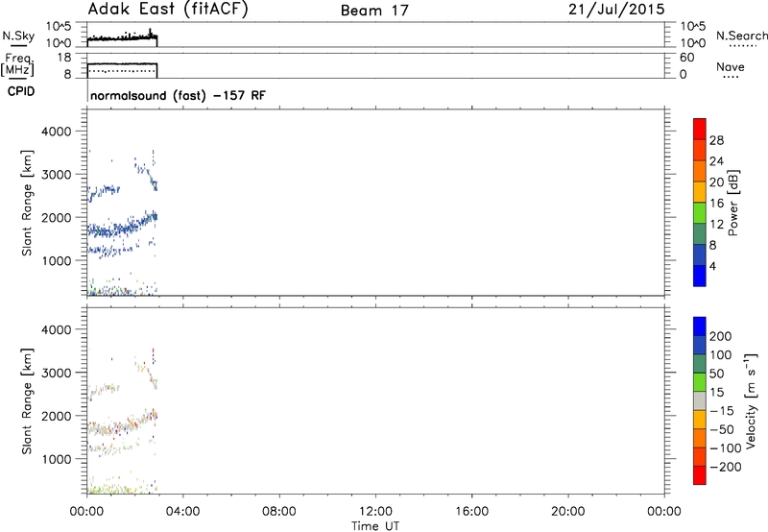Viewport: 768px width, 532px height.
Task: Select 'normalsound (fast) -157 RF' text
Action: pos(178,95)
